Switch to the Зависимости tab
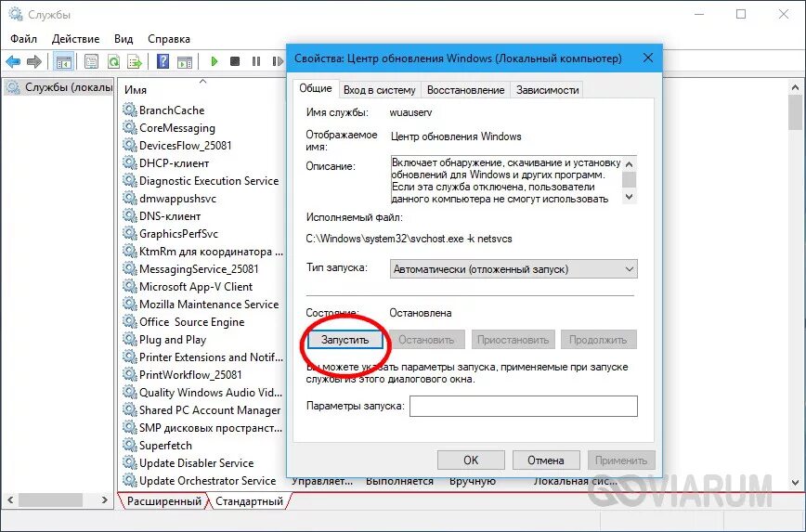Image resolution: width=806 pixels, height=532 pixels. (x=548, y=90)
